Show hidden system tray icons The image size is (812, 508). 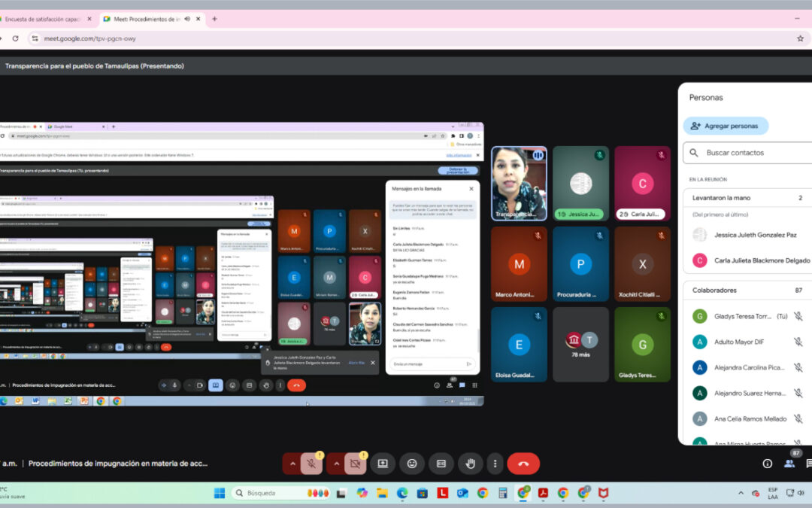pos(741,493)
